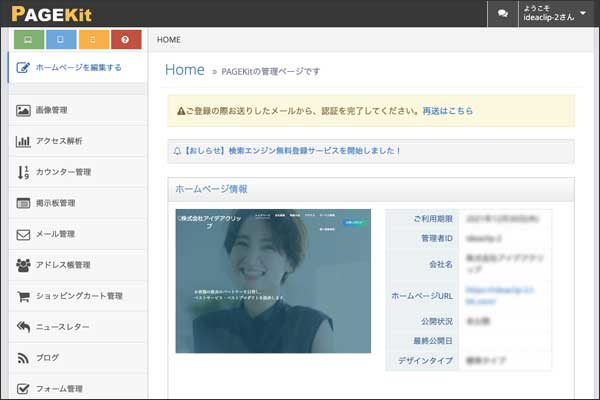Select ニュースレター in sidebar

point(78,327)
